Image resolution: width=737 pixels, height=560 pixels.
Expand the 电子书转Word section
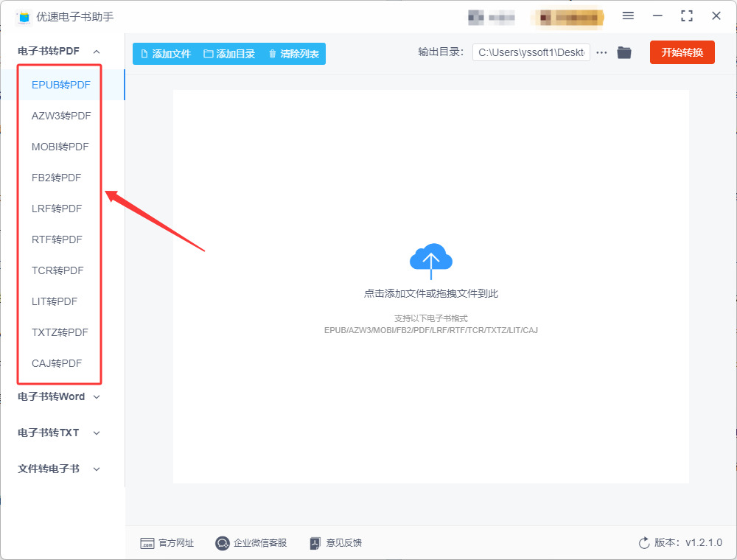[59, 397]
